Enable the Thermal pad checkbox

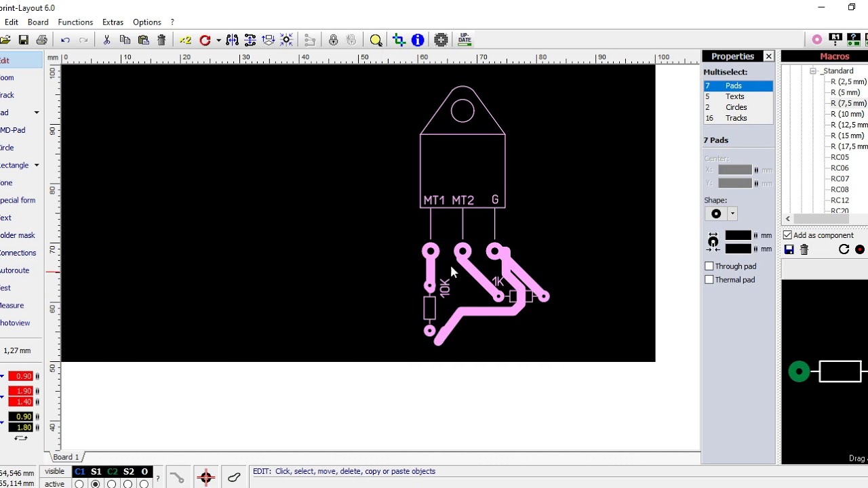[709, 280]
